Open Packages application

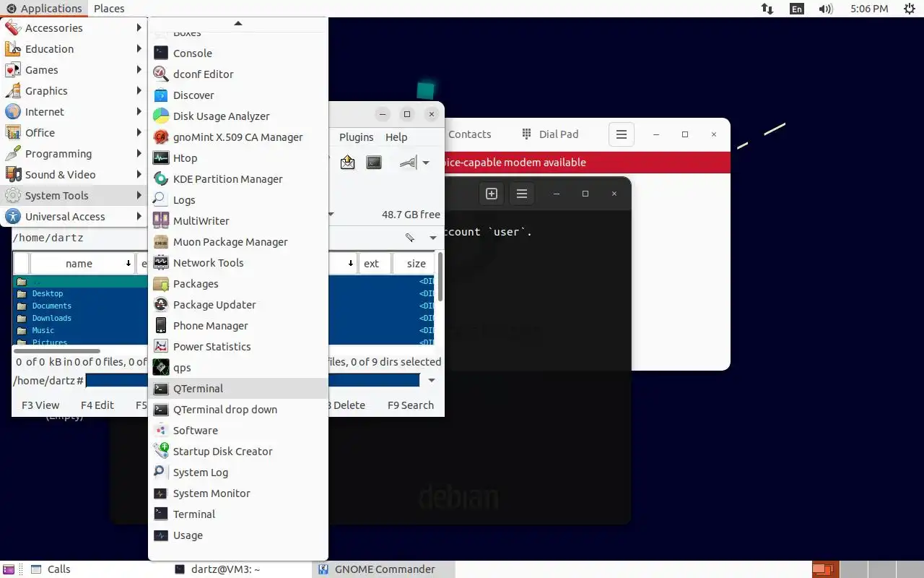[238, 283]
